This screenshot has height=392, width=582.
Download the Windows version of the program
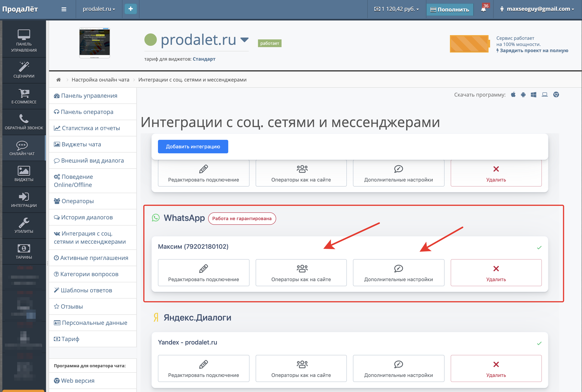pyautogui.click(x=534, y=95)
